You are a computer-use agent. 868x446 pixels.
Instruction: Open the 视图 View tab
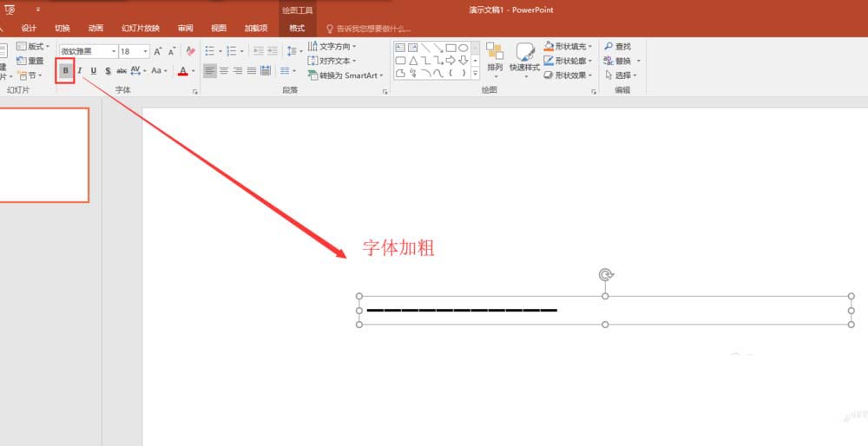[219, 29]
